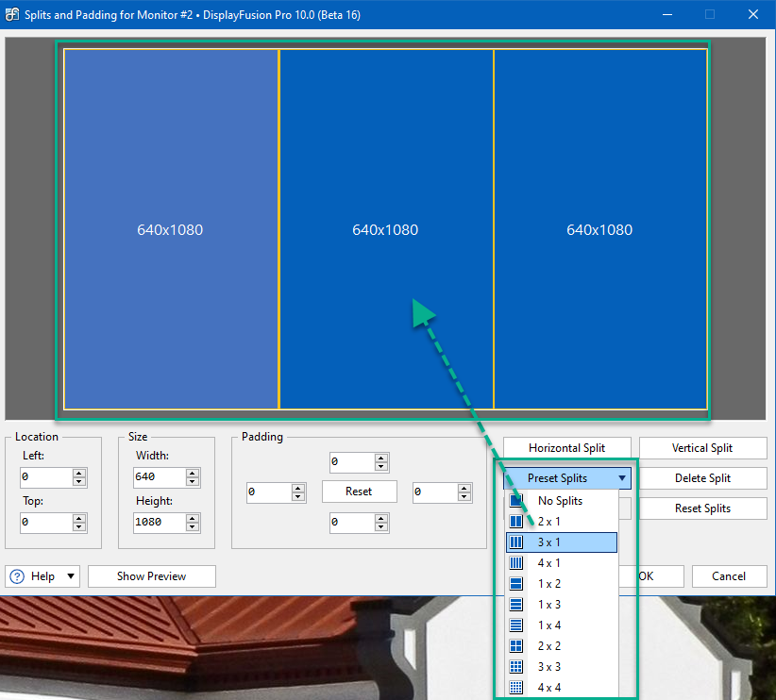Viewport: 776px width, 700px height.
Task: Click the 2 x 1 split icon
Action: click(x=515, y=522)
